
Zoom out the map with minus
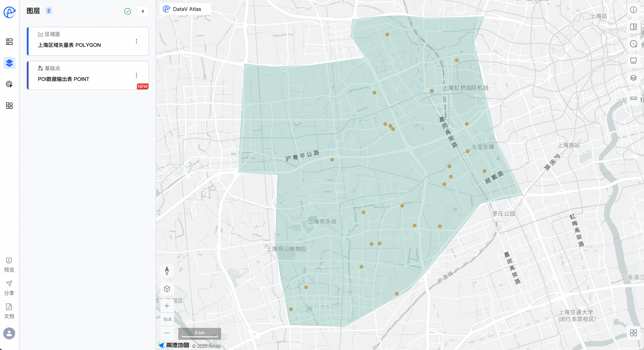tap(167, 333)
